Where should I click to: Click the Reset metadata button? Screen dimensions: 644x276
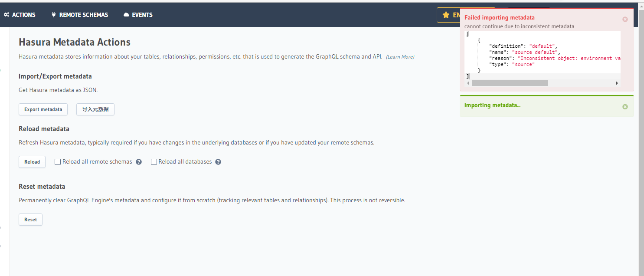[x=30, y=220]
